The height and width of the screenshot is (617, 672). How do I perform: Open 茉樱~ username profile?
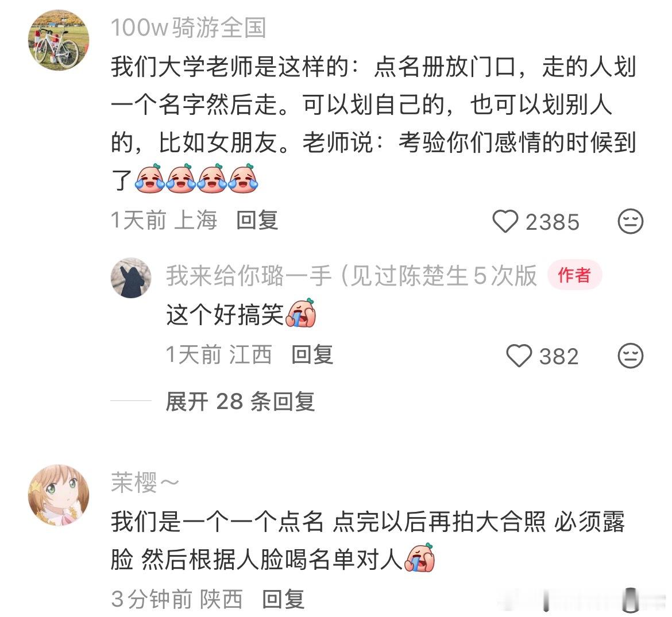145,483
